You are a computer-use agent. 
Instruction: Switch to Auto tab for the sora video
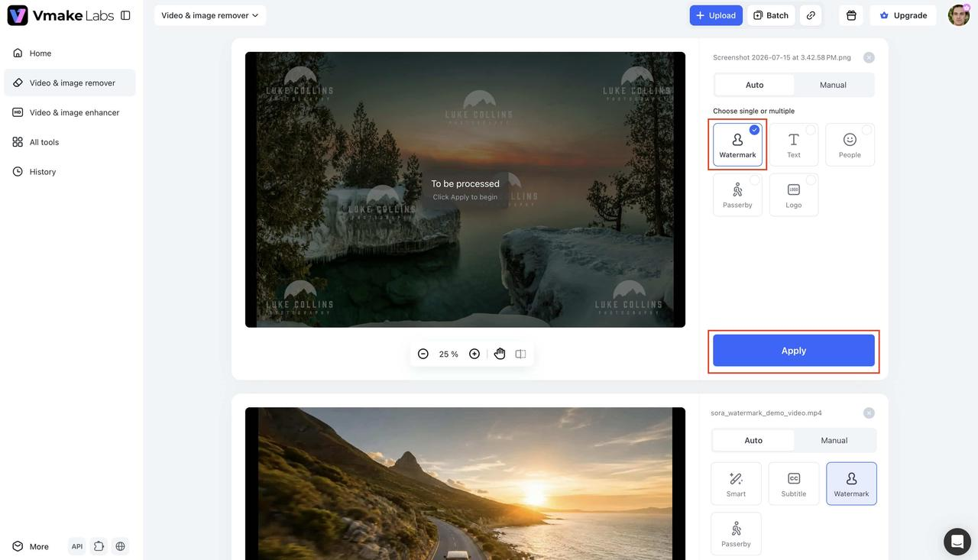coord(753,440)
